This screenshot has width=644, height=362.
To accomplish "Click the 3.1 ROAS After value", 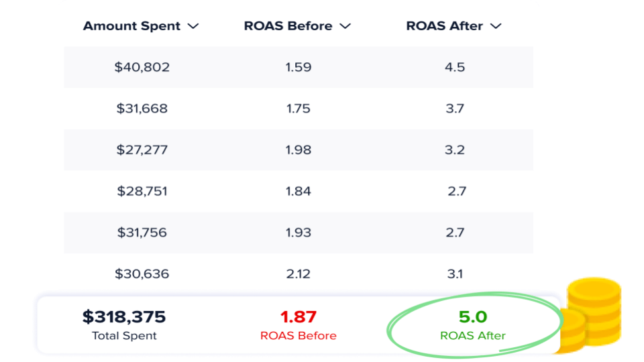I will point(455,274).
